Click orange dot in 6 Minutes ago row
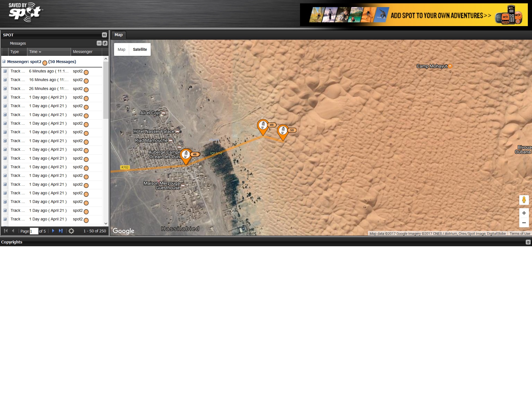Image resolution: width=532 pixels, height=405 pixels. [x=86, y=72]
